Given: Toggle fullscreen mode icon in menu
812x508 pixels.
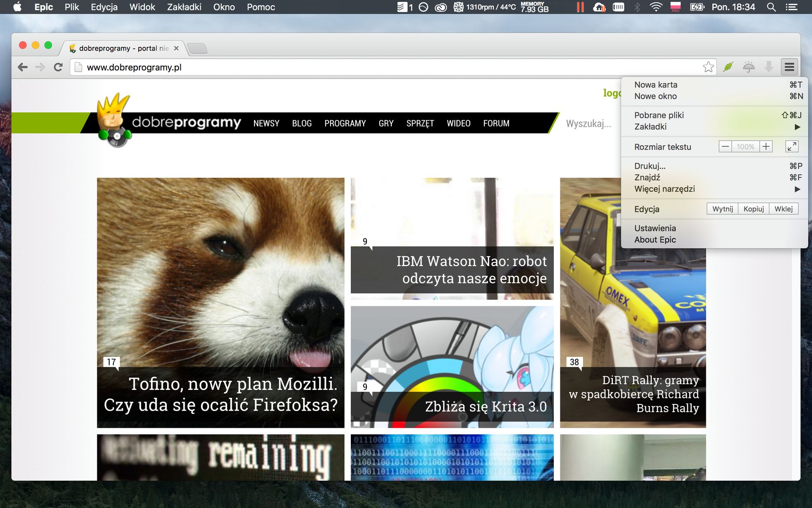Looking at the screenshot, I should click(x=792, y=146).
